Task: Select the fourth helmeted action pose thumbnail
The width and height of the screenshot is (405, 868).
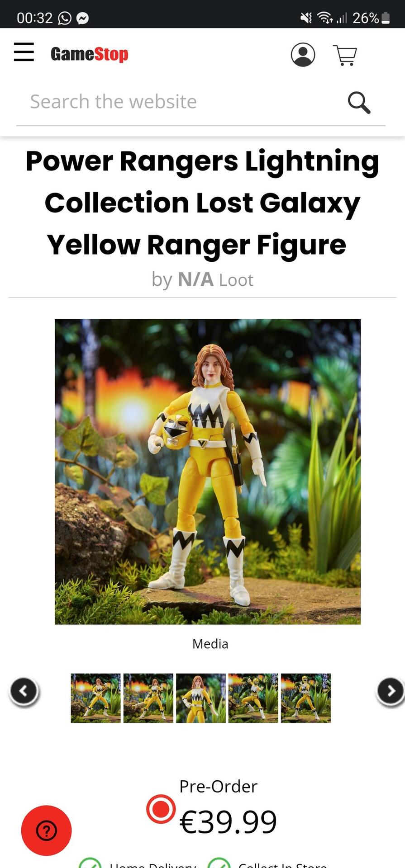Action: pos(253,698)
